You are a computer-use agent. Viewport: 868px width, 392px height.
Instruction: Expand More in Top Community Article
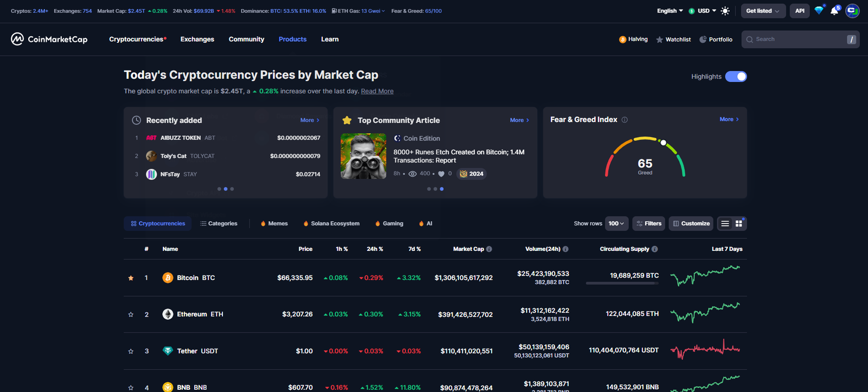tap(519, 120)
